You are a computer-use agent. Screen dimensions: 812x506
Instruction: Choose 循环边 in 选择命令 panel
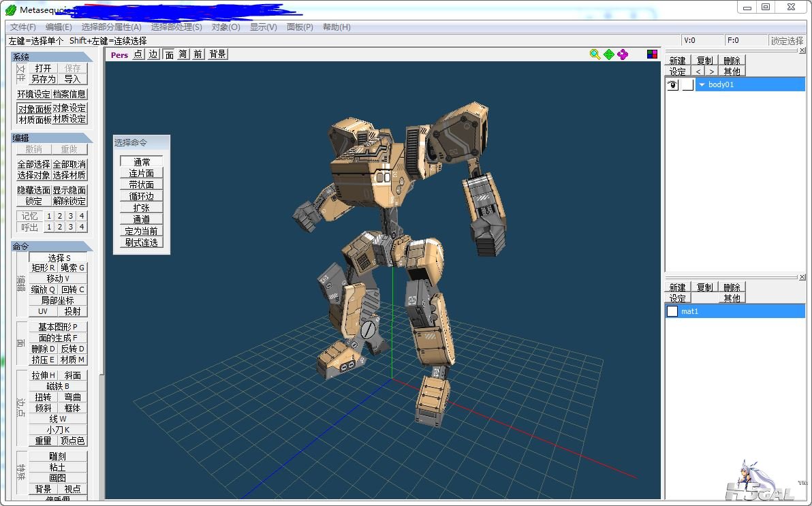pyautogui.click(x=142, y=196)
